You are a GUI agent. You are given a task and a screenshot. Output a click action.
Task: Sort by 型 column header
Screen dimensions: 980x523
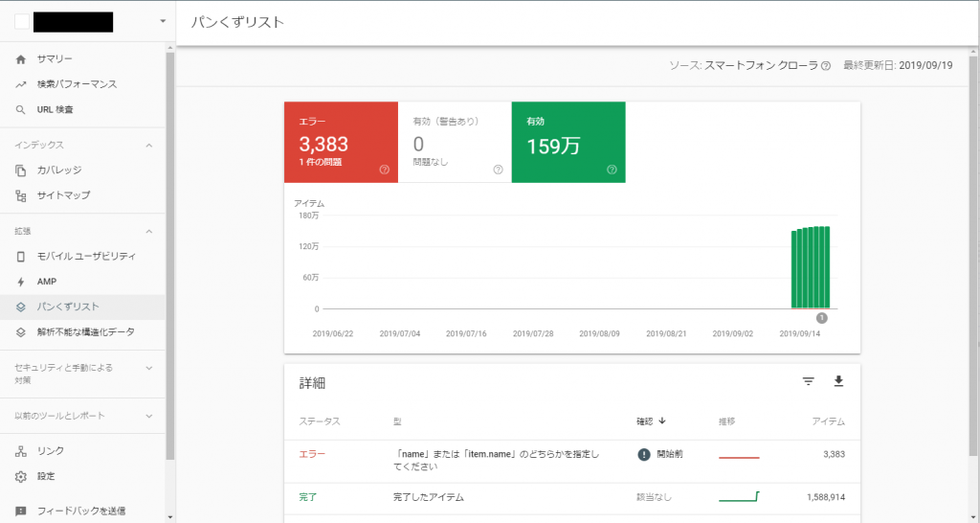[x=397, y=421]
